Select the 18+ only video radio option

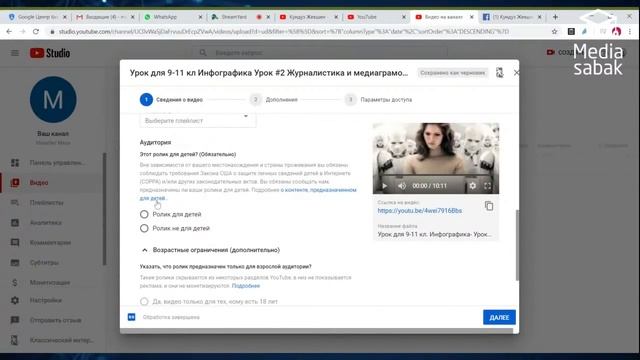coord(144,302)
